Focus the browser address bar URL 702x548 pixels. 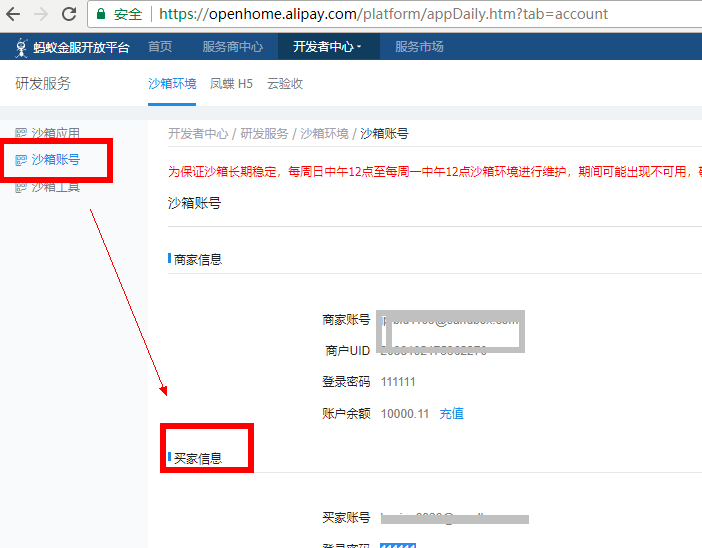click(x=383, y=14)
